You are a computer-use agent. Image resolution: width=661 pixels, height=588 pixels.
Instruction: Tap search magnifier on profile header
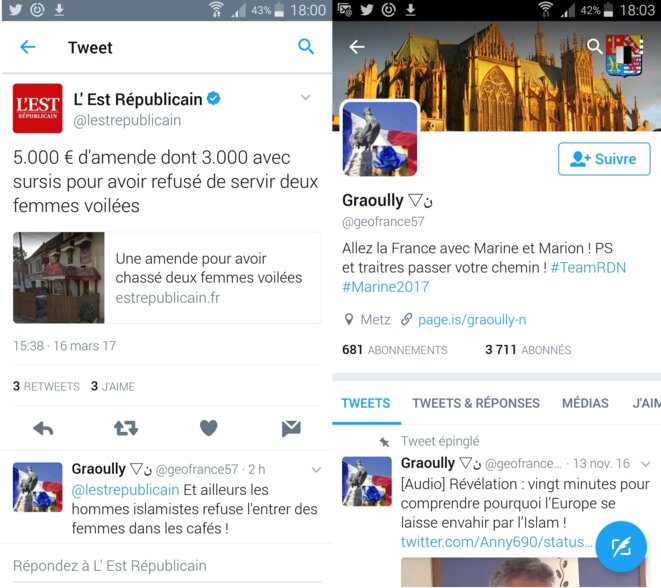594,46
